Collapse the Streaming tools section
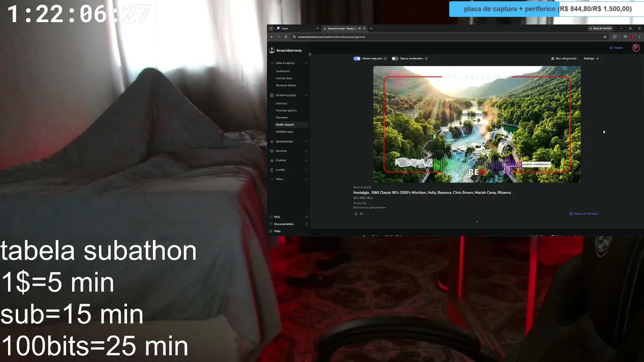The height and width of the screenshot is (362, 644). [x=306, y=95]
